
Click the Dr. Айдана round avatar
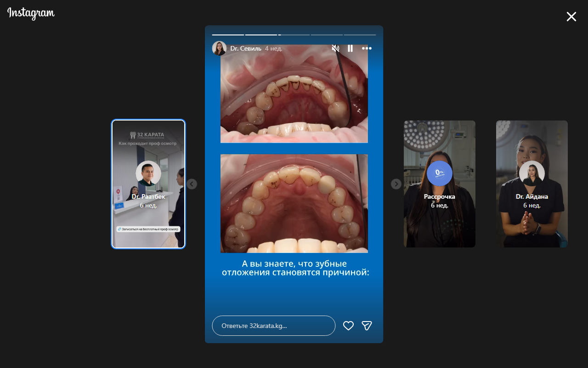click(x=532, y=173)
